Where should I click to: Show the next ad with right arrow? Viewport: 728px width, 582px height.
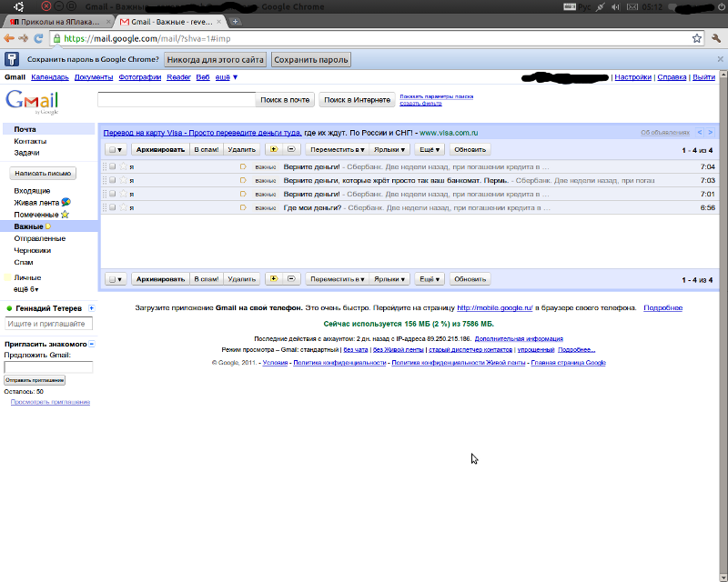[x=710, y=132]
